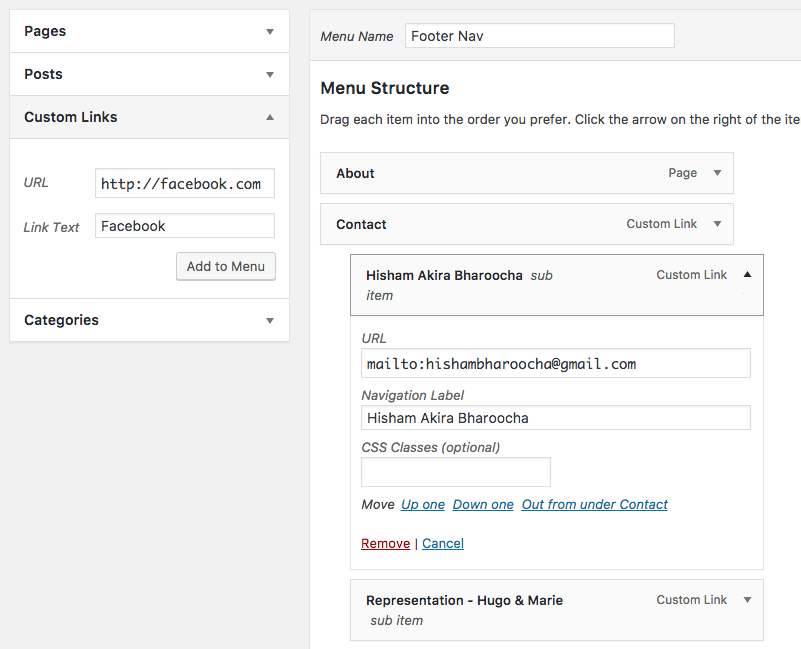Open the Contact menu item dropdown arrow
This screenshot has width=801, height=649.
(717, 224)
